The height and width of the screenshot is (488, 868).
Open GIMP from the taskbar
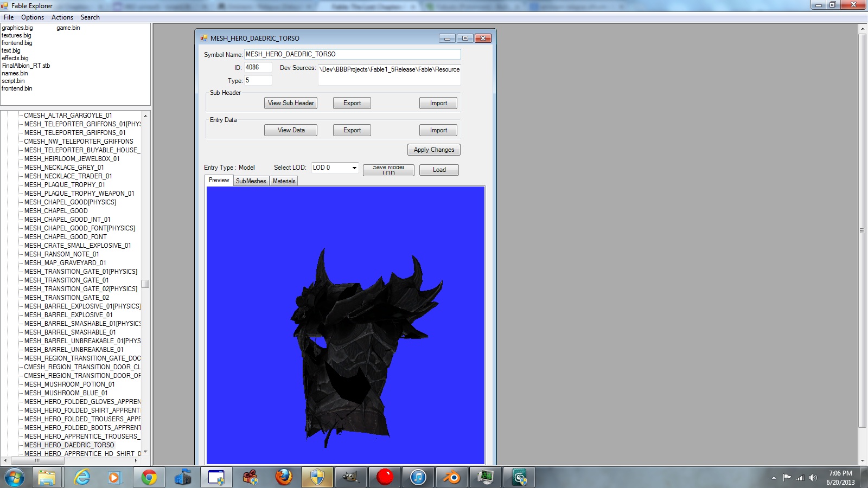tap(350, 477)
